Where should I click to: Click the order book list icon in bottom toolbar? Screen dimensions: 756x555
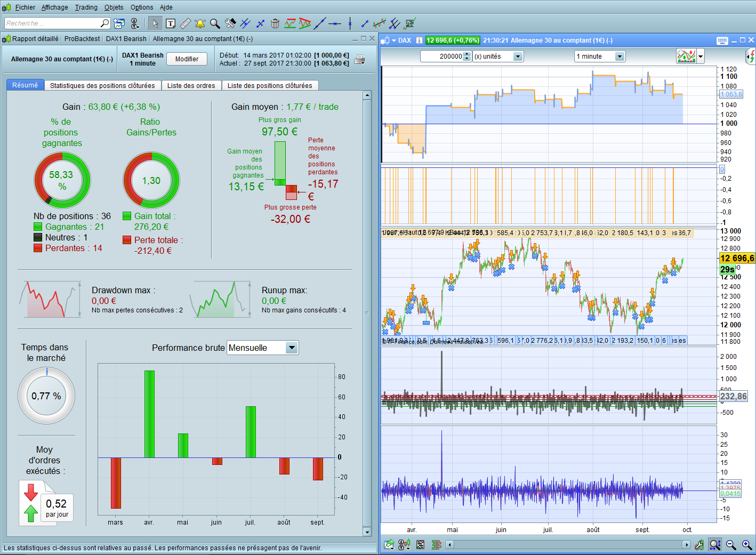[421, 545]
